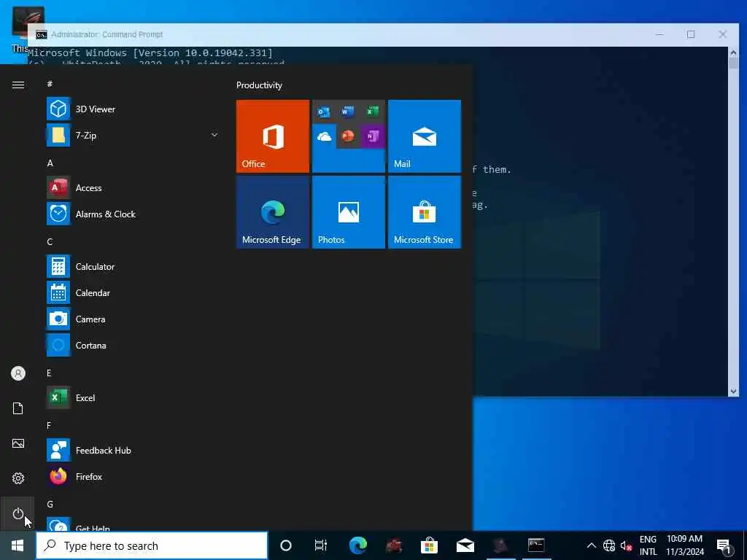The height and width of the screenshot is (560, 747).
Task: Click the Cortana circle on taskbar
Action: coord(286,545)
